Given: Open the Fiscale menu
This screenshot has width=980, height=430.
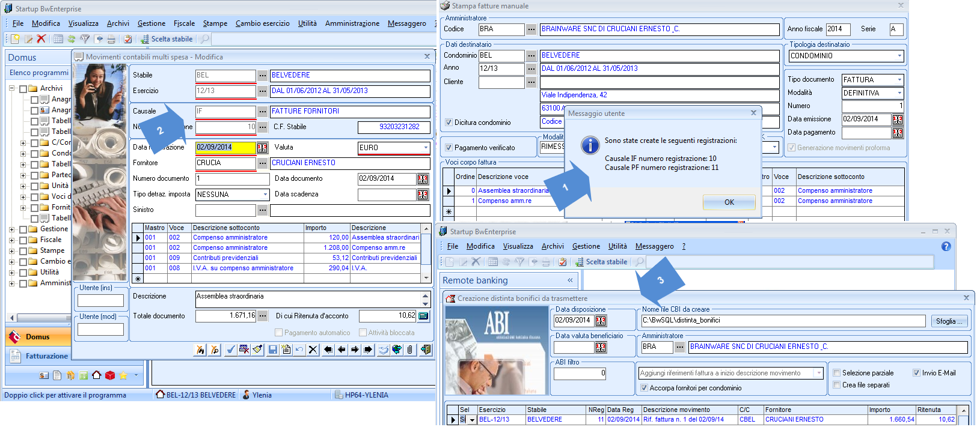Looking at the screenshot, I should (x=184, y=23).
